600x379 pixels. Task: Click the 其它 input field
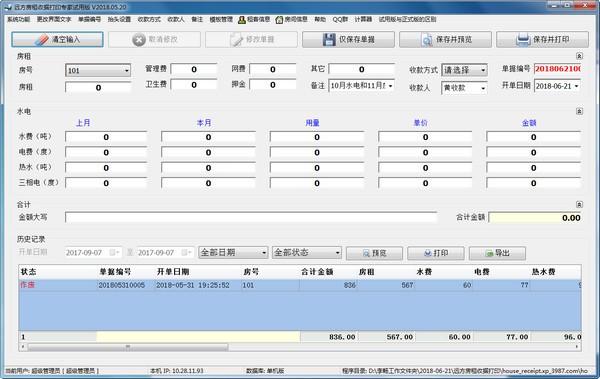(x=362, y=69)
